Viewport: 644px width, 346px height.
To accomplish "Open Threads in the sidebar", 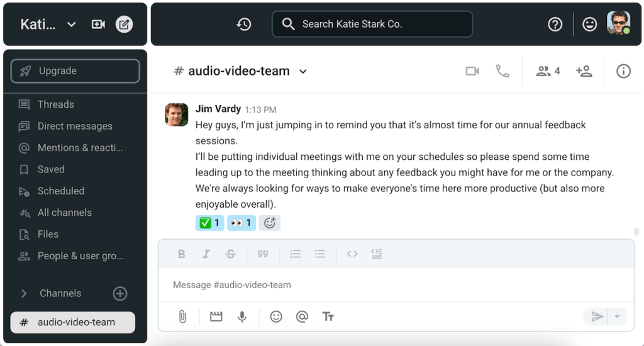I will click(55, 104).
